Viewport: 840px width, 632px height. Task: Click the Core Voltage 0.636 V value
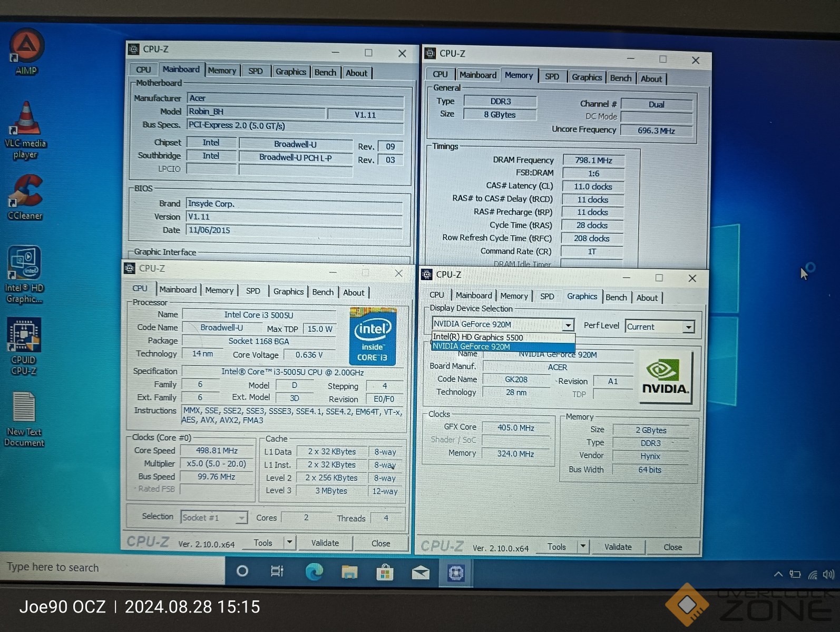(309, 355)
